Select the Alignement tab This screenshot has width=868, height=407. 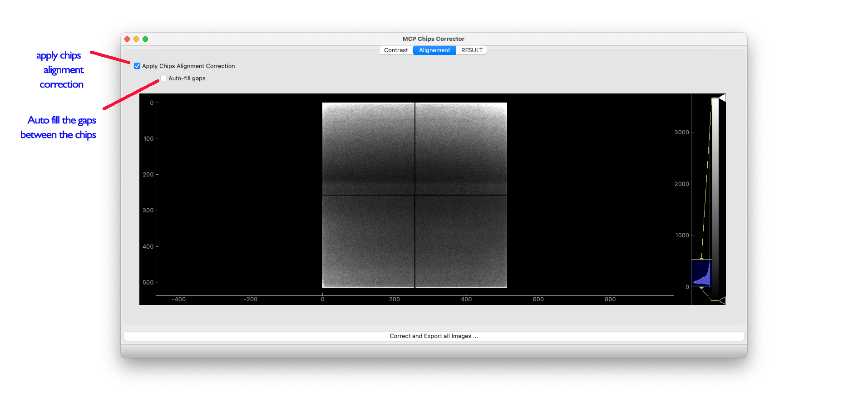[434, 50]
